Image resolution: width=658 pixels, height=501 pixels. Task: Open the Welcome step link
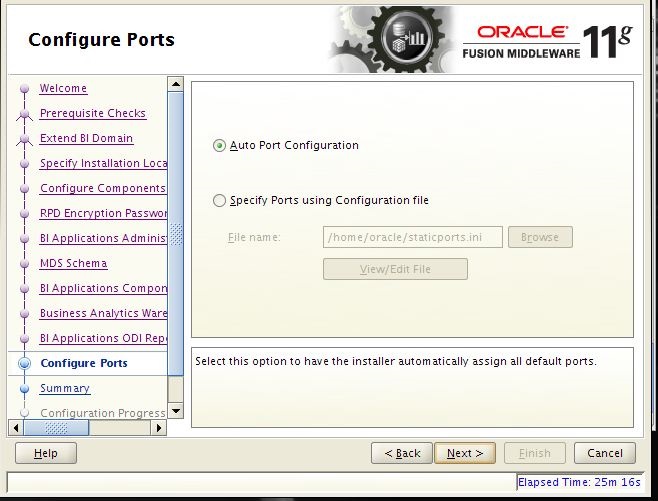pyautogui.click(x=63, y=89)
